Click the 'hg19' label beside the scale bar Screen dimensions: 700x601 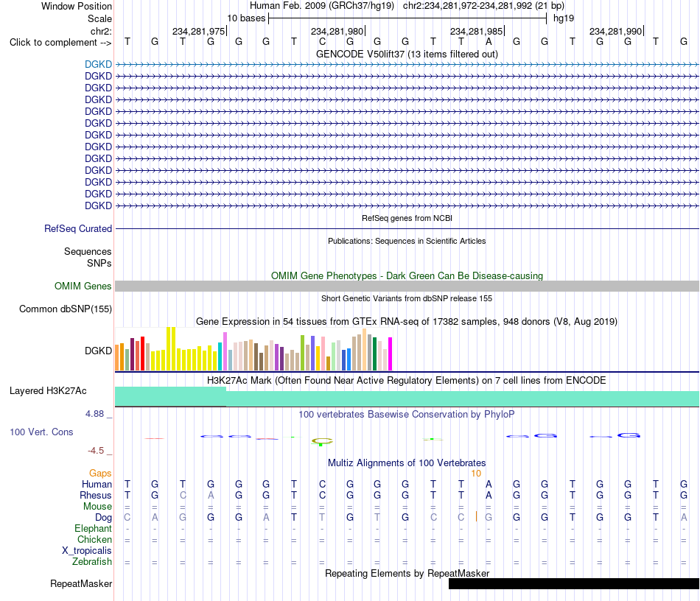click(564, 18)
